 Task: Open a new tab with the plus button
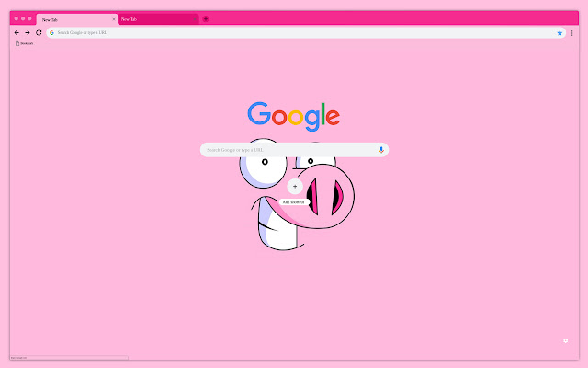tap(206, 18)
